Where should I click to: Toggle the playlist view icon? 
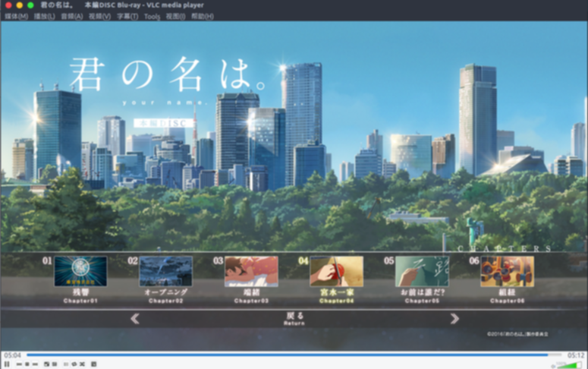pyautogui.click(x=66, y=364)
